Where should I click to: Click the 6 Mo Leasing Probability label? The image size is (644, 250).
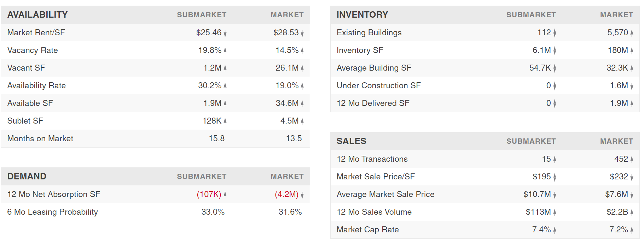(x=53, y=212)
